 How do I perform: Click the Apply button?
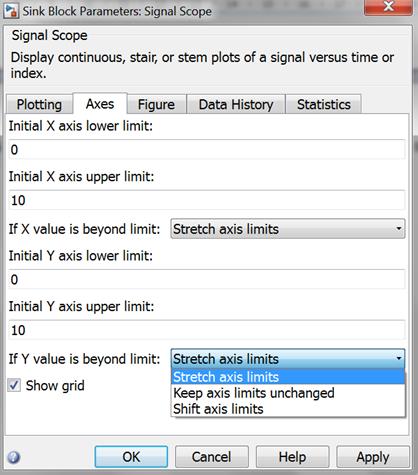373,457
